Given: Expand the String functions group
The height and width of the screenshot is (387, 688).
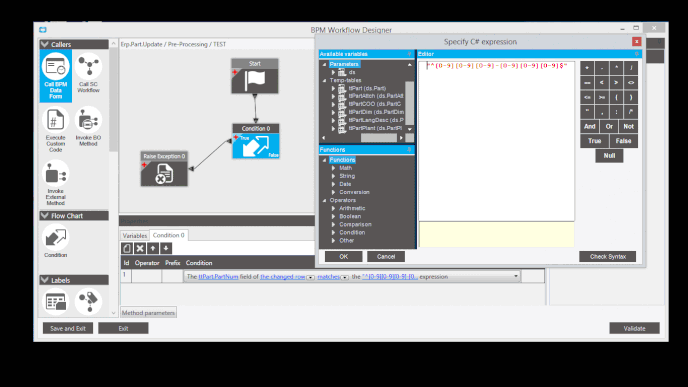Looking at the screenshot, I should coord(333,176).
